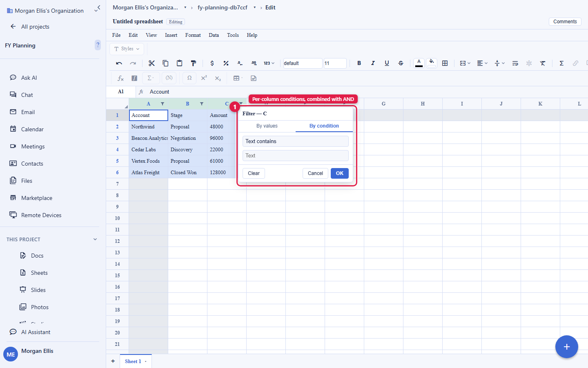
Task: Cancel the filter dialog
Action: [x=315, y=173]
